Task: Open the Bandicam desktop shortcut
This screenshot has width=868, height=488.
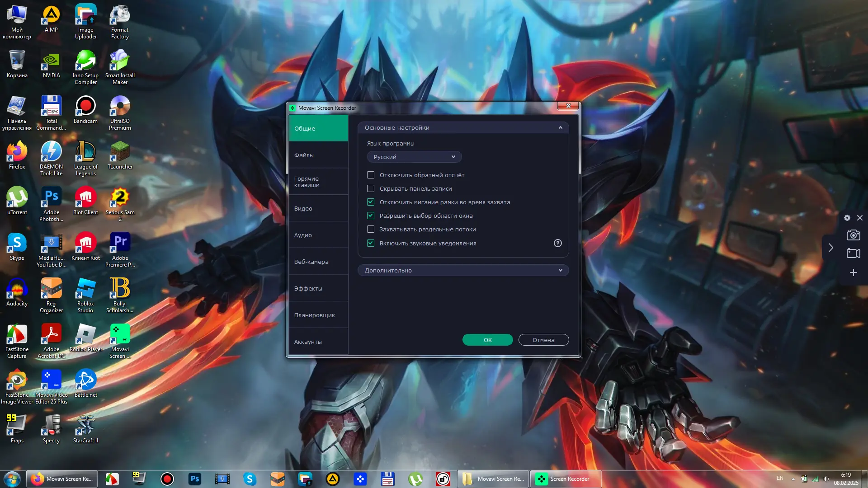Action: pos(85,110)
